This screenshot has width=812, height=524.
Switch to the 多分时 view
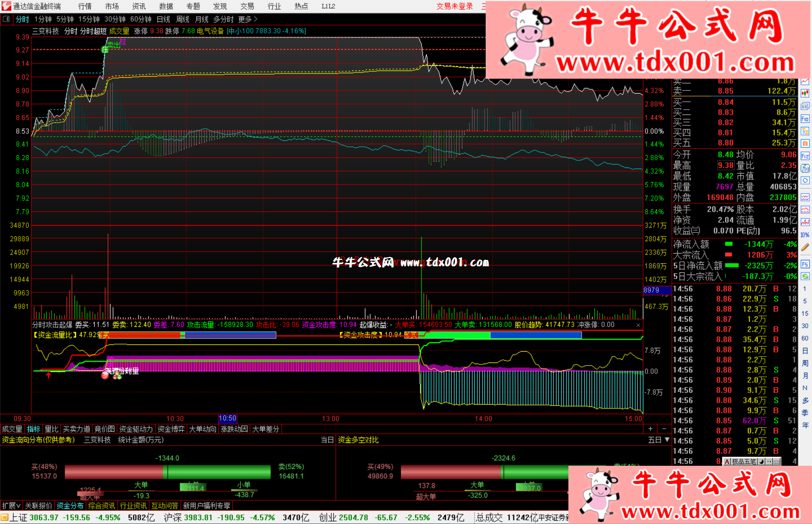point(223,19)
